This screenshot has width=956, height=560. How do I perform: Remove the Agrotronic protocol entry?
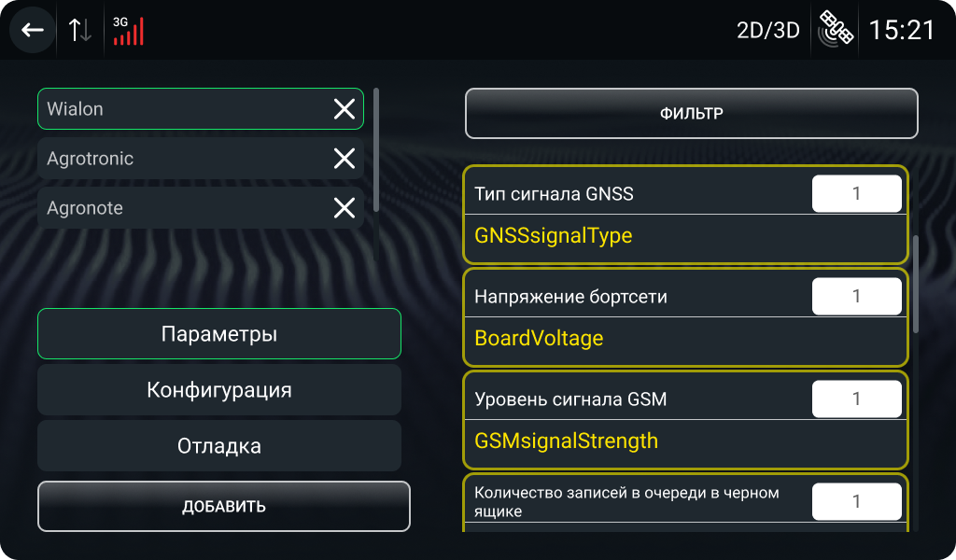(x=346, y=158)
